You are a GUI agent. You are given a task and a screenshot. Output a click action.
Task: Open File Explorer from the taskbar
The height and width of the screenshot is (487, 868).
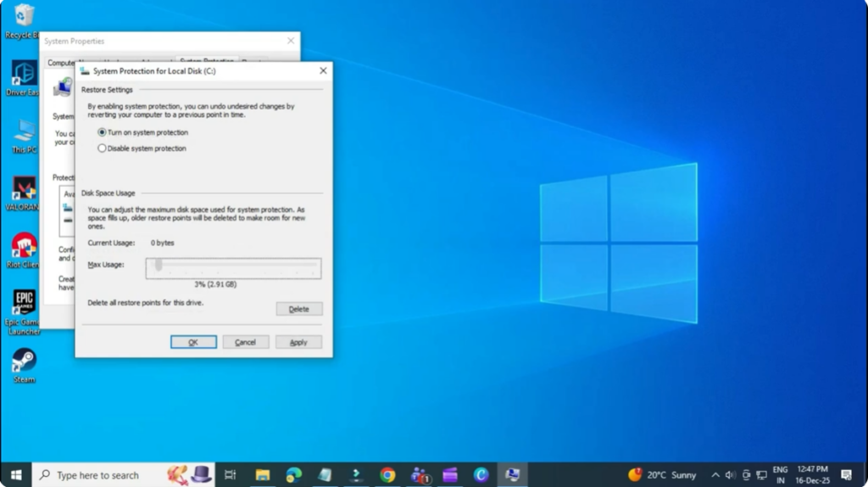point(263,475)
